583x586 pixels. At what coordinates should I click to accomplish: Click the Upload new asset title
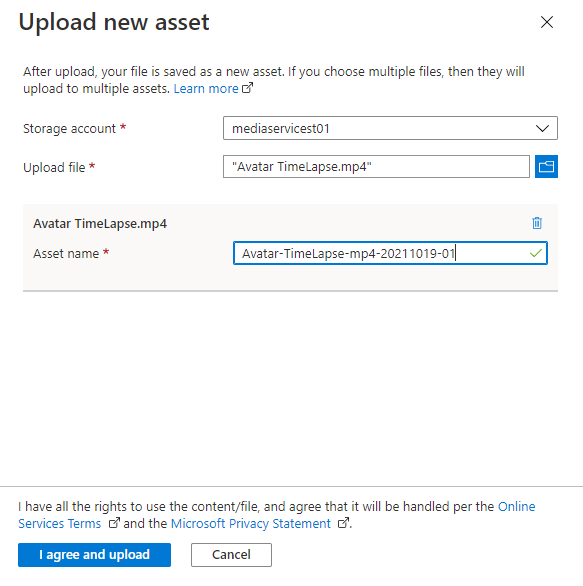(114, 22)
